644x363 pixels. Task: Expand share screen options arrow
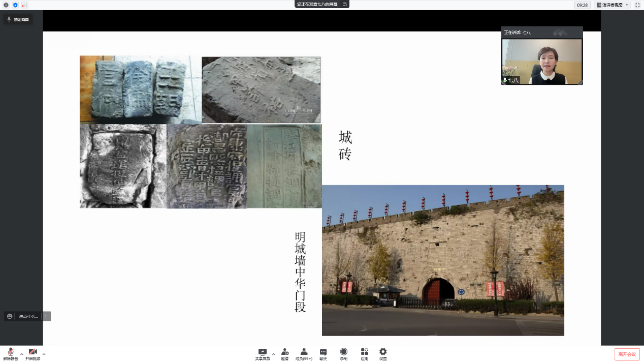(274, 354)
